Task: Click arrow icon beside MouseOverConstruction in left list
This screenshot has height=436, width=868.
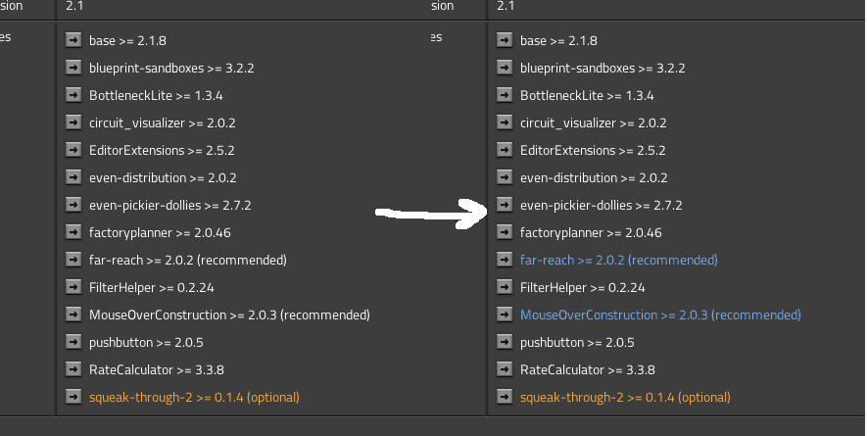Action: click(x=73, y=315)
